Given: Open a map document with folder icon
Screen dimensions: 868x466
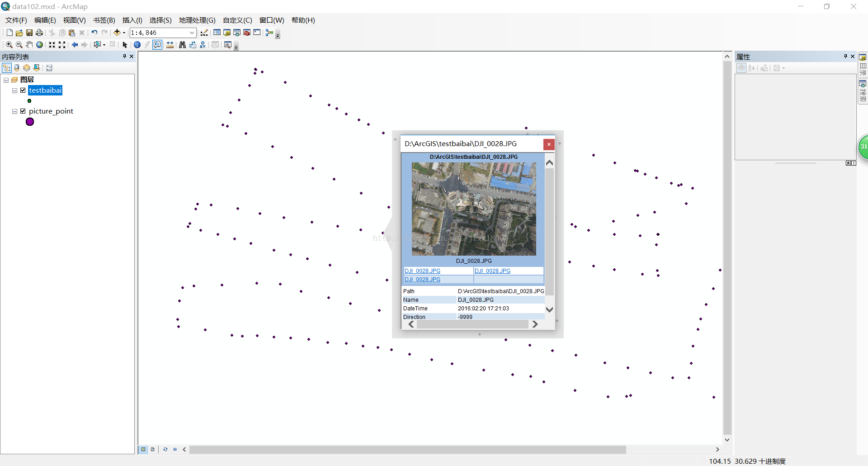Looking at the screenshot, I should pyautogui.click(x=19, y=33).
